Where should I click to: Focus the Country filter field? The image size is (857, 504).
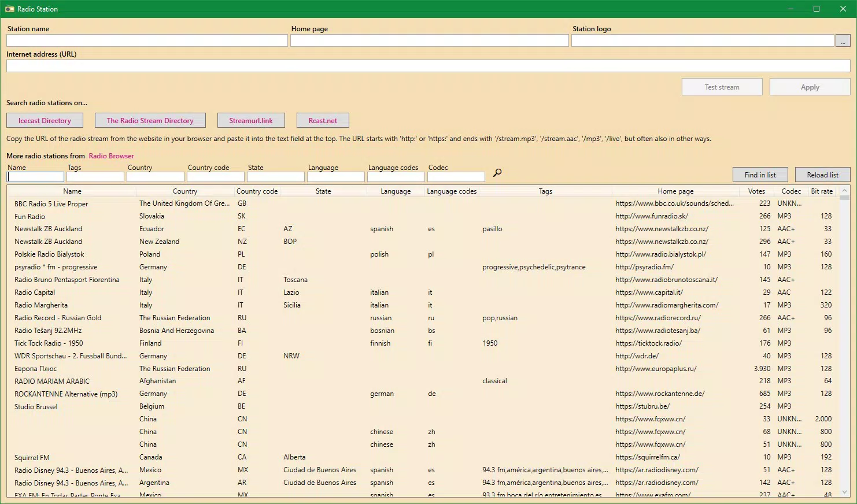click(x=156, y=177)
